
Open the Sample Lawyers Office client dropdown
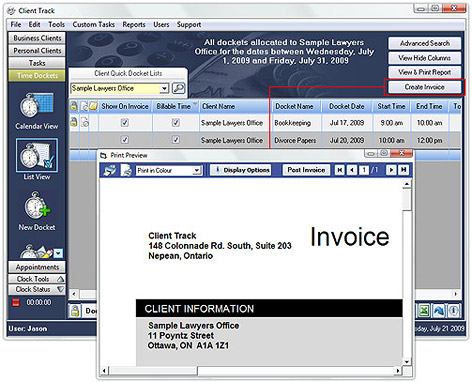click(x=164, y=88)
